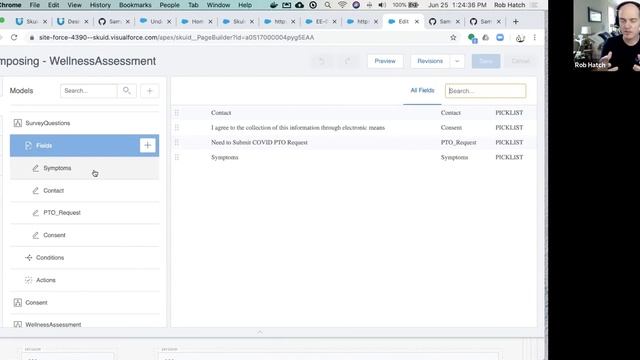Click the redo arrow in page builder toolbar
Image resolution: width=640 pixels, height=360 pixels.
point(347,61)
